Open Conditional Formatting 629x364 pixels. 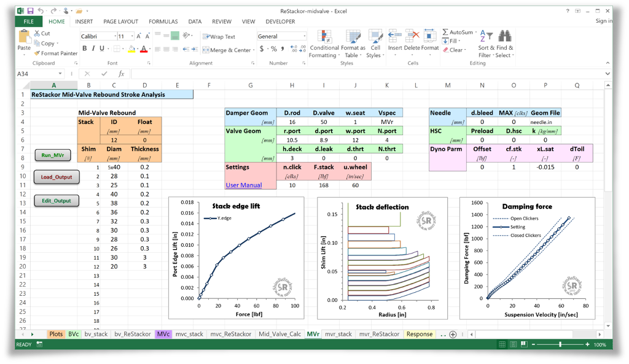click(x=324, y=44)
